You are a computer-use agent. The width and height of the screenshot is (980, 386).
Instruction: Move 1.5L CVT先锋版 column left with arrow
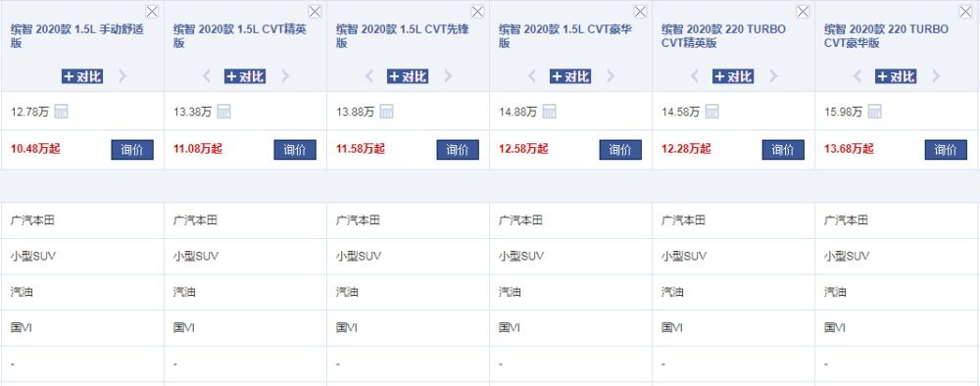coord(368,76)
